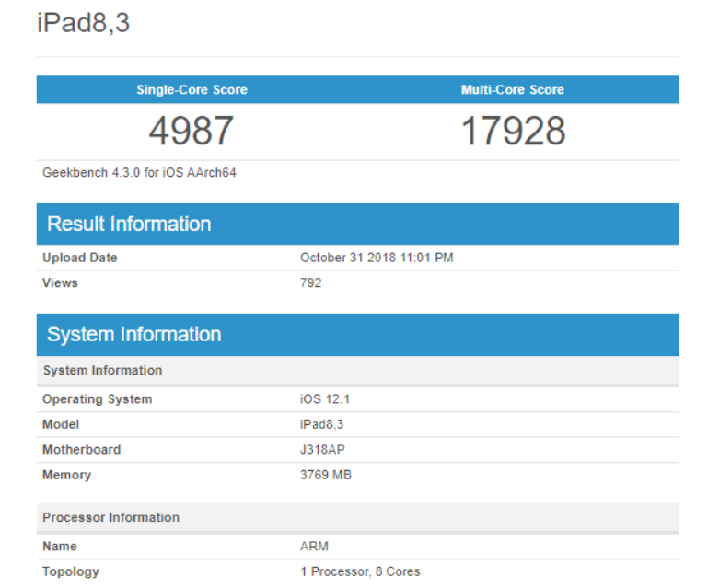This screenshot has height=588, width=708.
Task: Select the October 31 2018 upload date value
Action: pos(377,259)
